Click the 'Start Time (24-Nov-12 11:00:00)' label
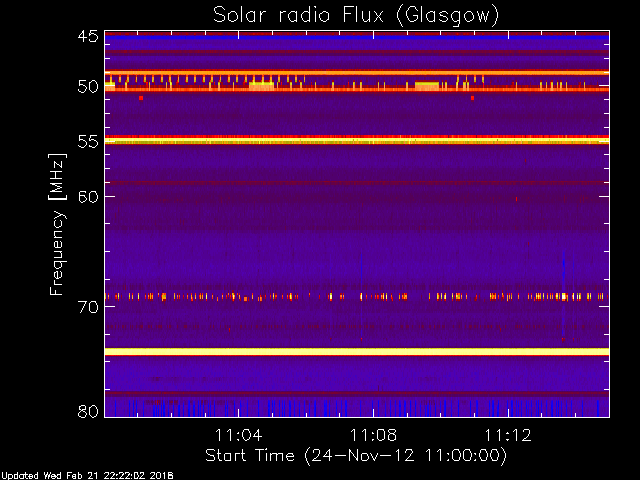The width and height of the screenshot is (640, 480). pyautogui.click(x=356, y=456)
